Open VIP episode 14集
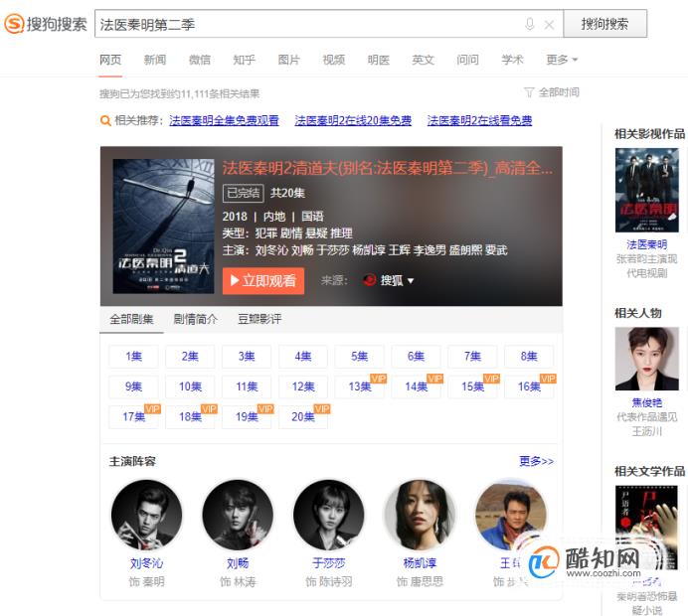Image resolution: width=688 pixels, height=616 pixels. click(x=416, y=386)
